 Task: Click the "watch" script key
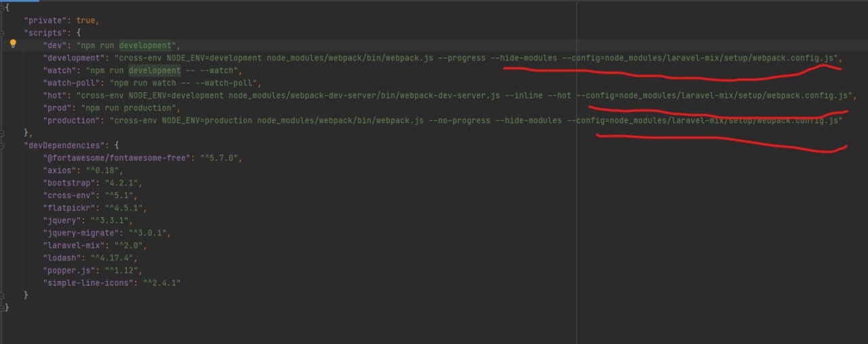tap(60, 71)
